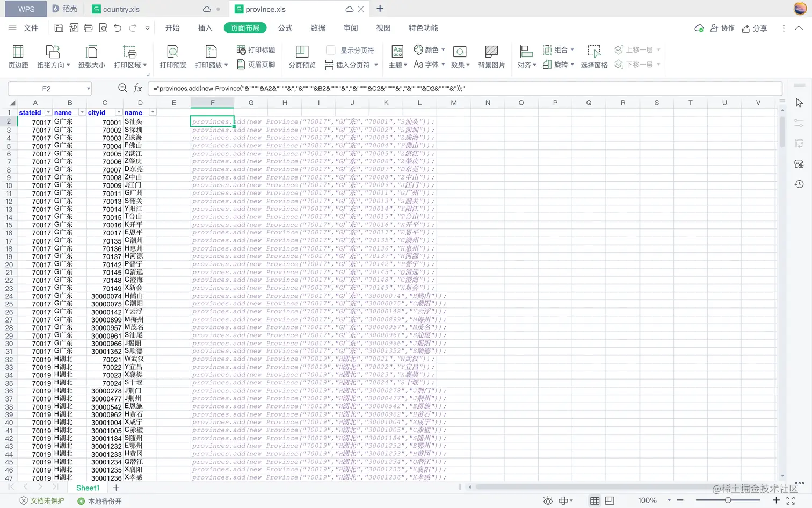Viewport: 812px width, 508px height.
Task: Open the name filter dropdown in column B
Action: [x=82, y=112]
